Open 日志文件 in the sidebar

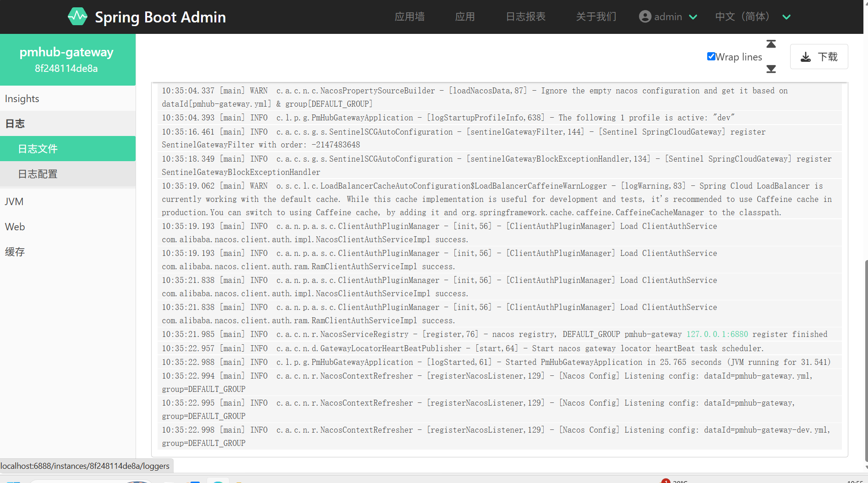(x=68, y=149)
